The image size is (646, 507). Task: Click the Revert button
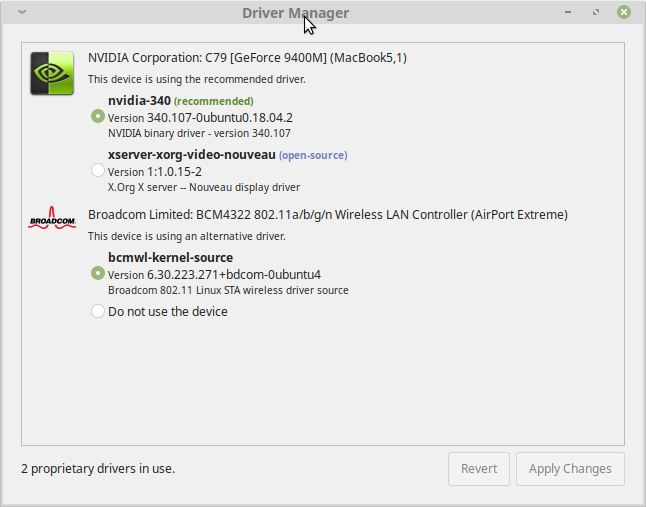(479, 469)
